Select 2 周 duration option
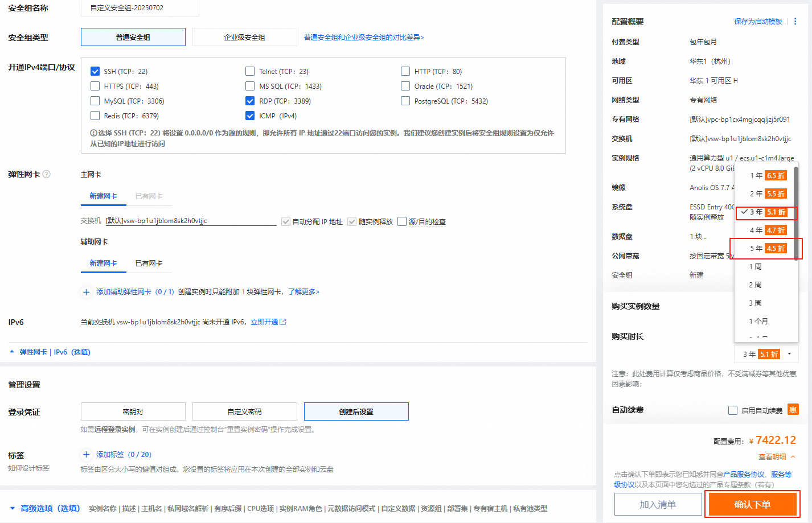812x523 pixels. click(765, 285)
